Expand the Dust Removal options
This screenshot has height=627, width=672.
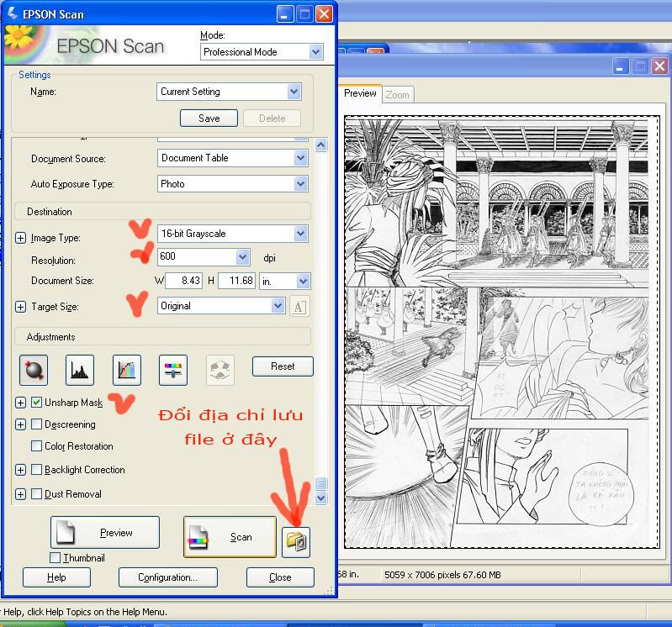click(x=20, y=494)
